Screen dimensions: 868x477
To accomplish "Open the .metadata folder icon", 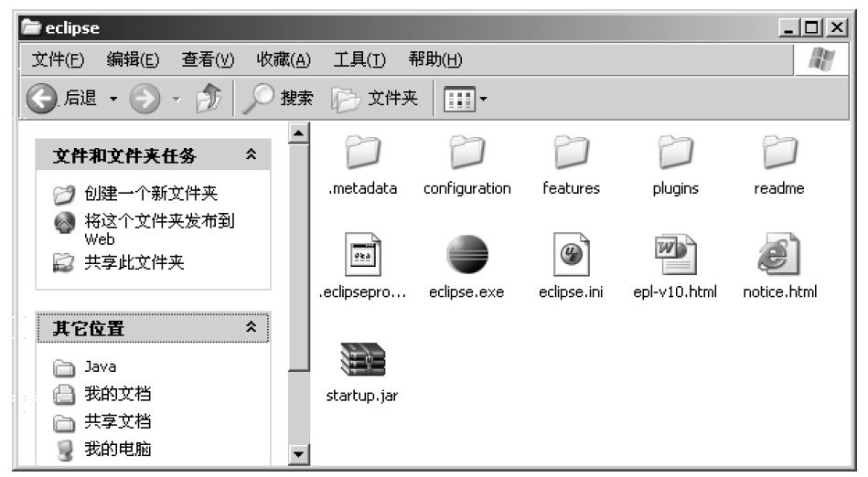I will [x=362, y=152].
